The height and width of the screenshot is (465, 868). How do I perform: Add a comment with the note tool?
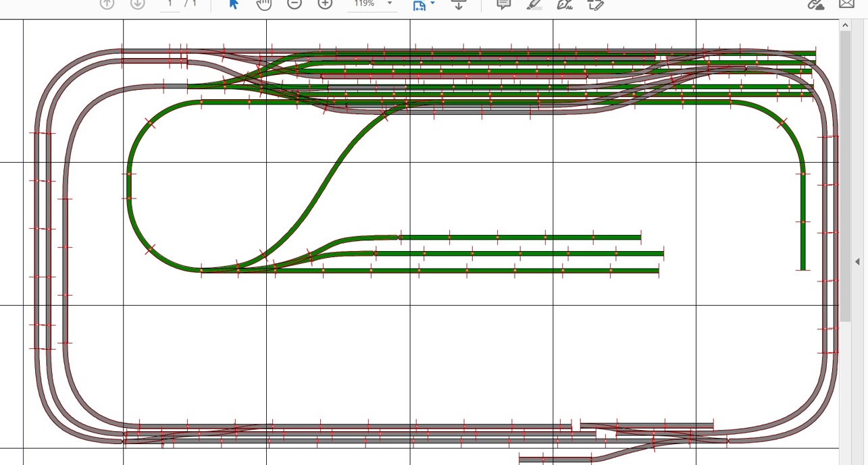503,3
